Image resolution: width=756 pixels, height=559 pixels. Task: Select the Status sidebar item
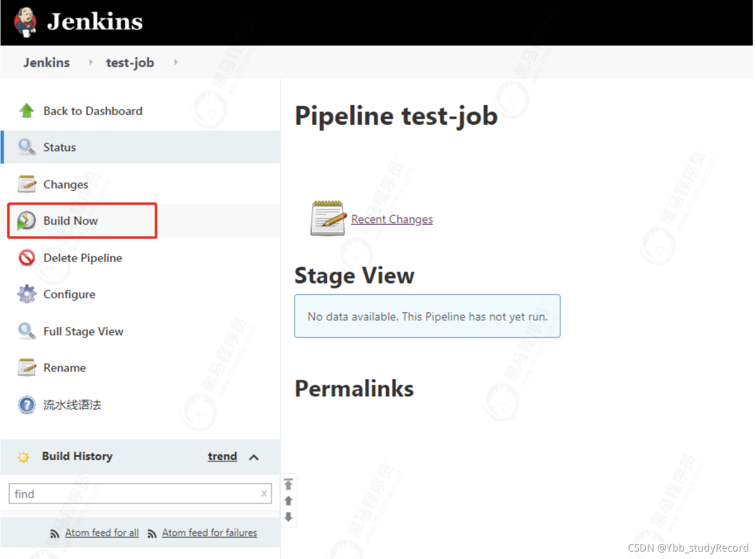(140, 147)
